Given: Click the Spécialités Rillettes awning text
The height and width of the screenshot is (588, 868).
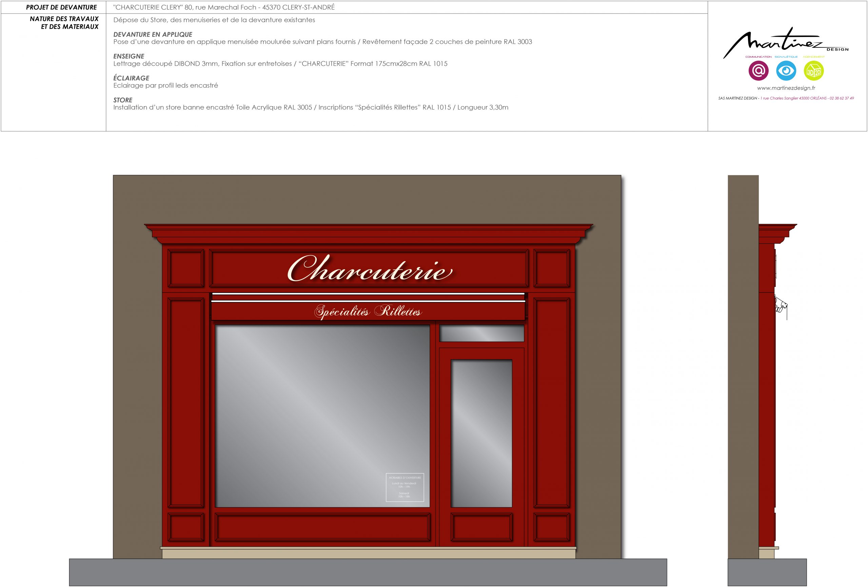Looking at the screenshot, I should tap(368, 311).
